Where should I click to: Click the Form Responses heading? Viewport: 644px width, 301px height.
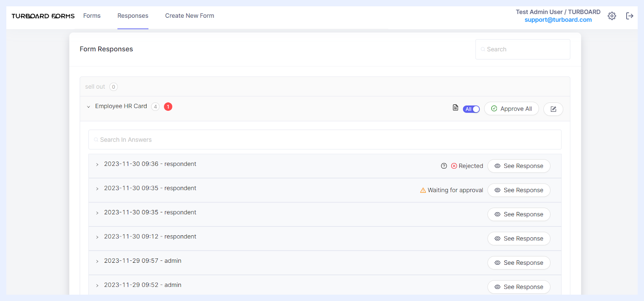click(x=106, y=49)
